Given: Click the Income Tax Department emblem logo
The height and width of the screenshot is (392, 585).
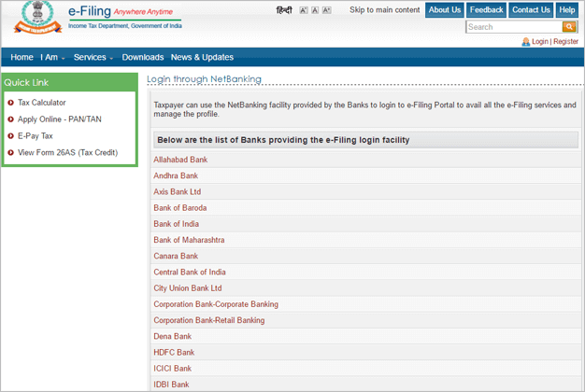Looking at the screenshot, I should pos(37,18).
